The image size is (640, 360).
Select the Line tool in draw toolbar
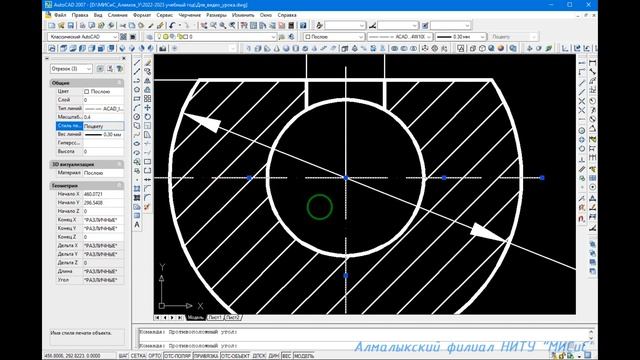137,62
